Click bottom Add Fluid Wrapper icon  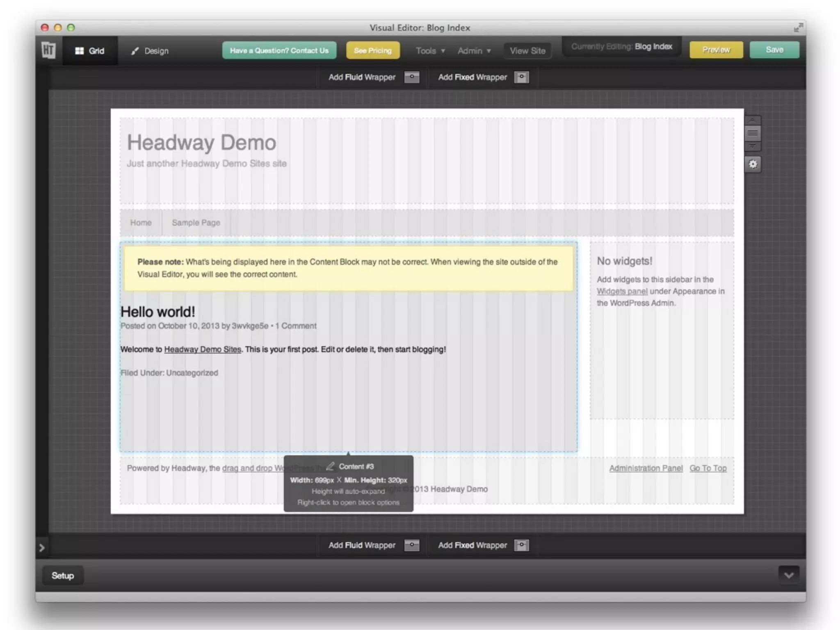pyautogui.click(x=411, y=545)
